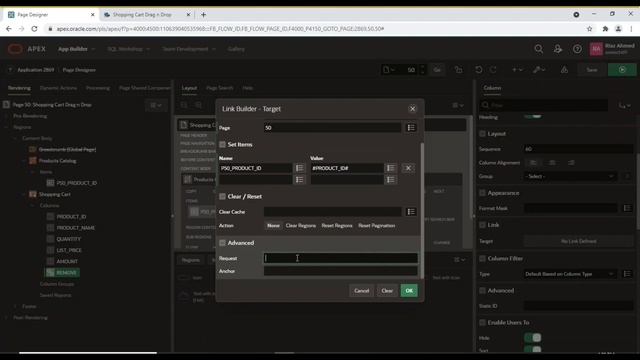Open value picker for empty Value row
Screen dimensions: 640x360
pyautogui.click(x=391, y=180)
